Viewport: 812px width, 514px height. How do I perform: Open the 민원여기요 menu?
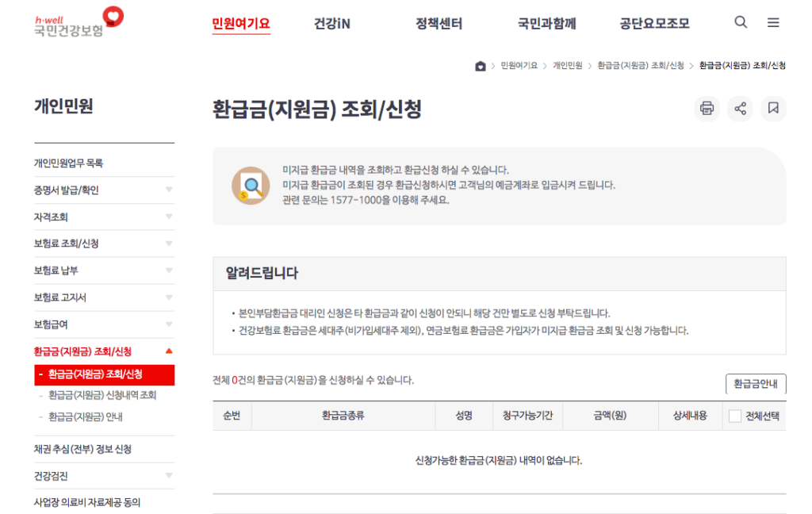click(241, 24)
